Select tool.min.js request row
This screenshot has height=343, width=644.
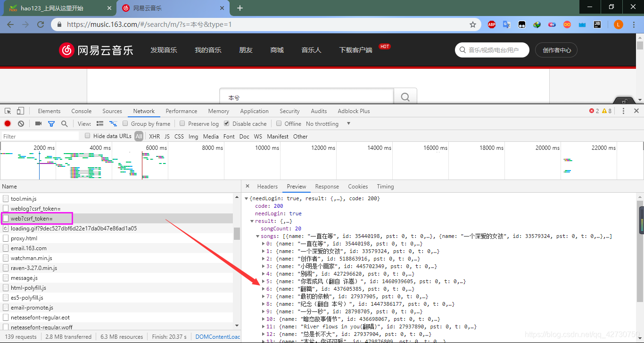tap(116, 199)
